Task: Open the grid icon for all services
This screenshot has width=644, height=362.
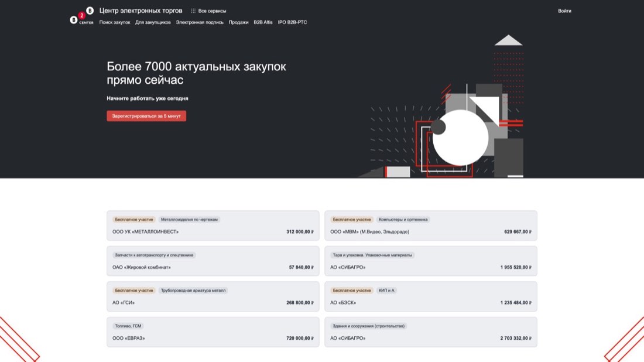Action: (193, 11)
